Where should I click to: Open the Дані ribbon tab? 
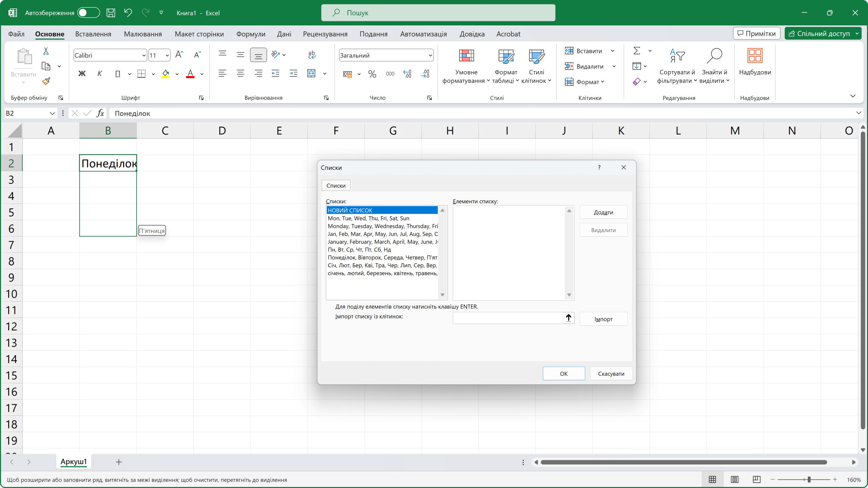click(284, 34)
